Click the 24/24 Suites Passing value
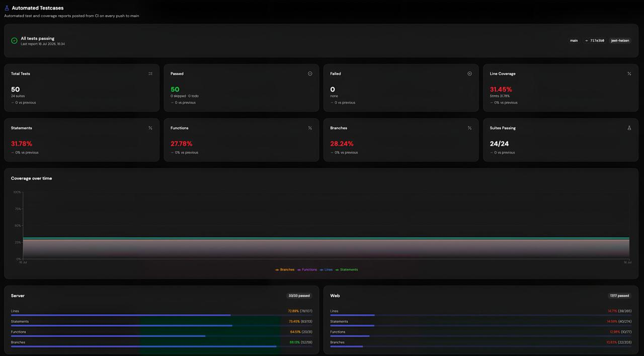This screenshot has height=356, width=644. pyautogui.click(x=499, y=144)
